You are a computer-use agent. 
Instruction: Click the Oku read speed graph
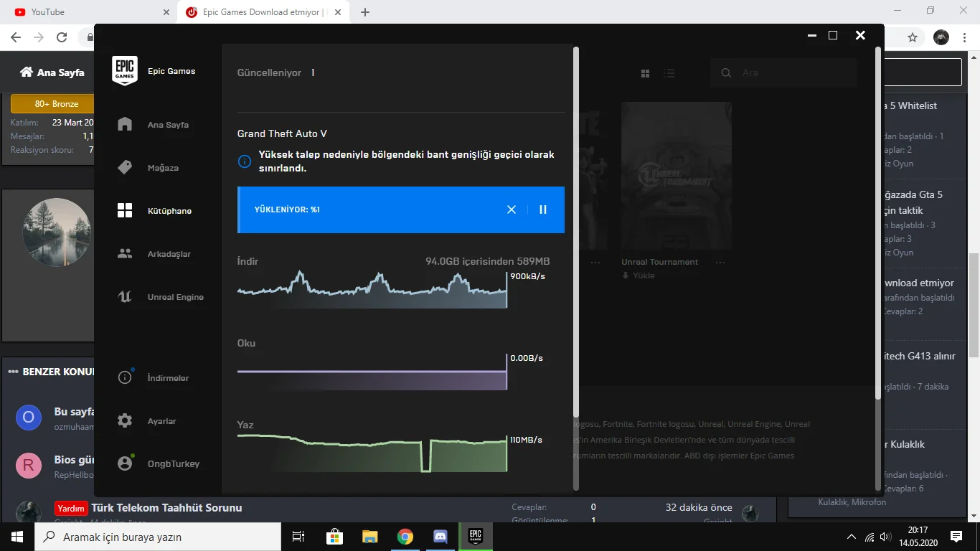(372, 371)
